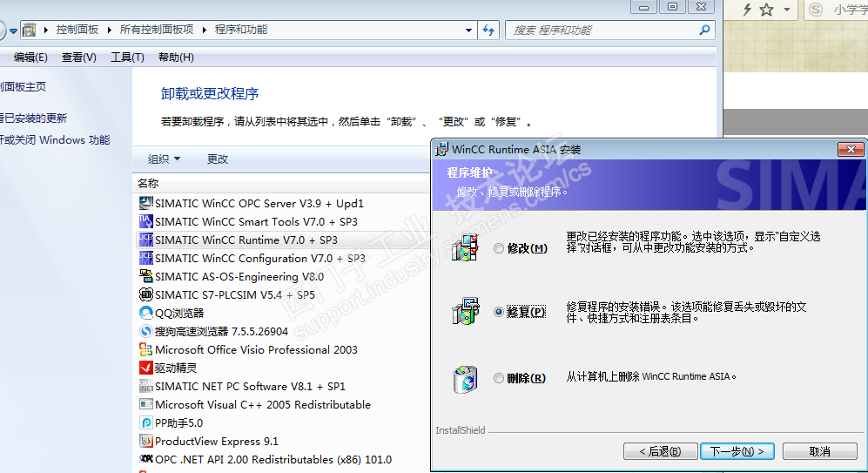Click the SIMATIC S7-PLCSIM icon
Viewport: 868px width, 473px height.
coord(145,294)
